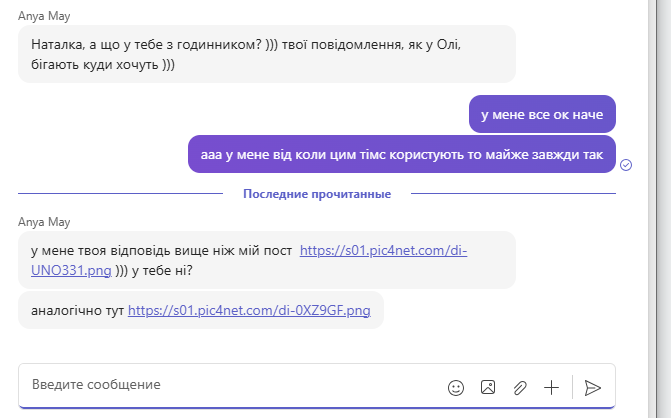Viewport: 671px width, 418px height.
Task: Open the di-0XZ9GF.png picture link
Action: coord(249,310)
